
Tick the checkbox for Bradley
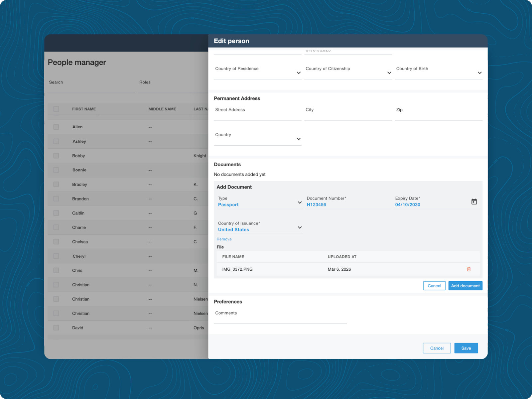point(56,184)
